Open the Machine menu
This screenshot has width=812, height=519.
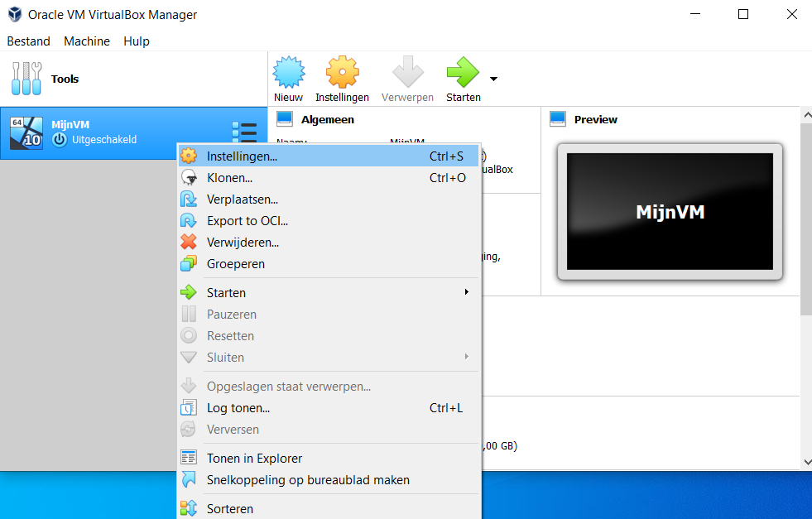[87, 41]
